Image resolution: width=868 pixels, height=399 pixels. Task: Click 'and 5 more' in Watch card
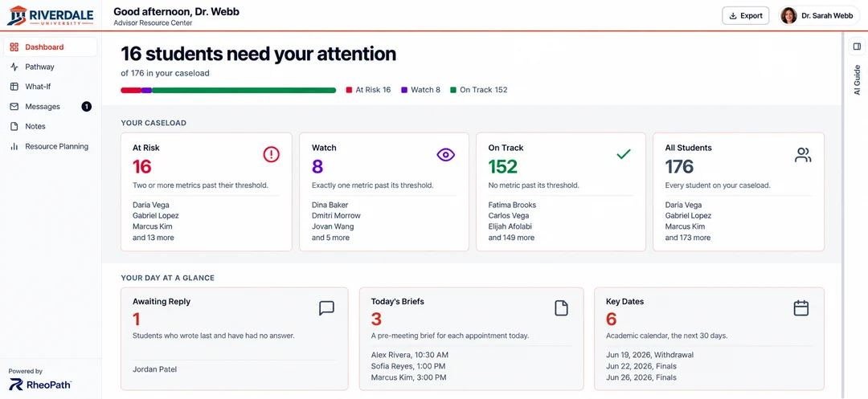(x=330, y=238)
